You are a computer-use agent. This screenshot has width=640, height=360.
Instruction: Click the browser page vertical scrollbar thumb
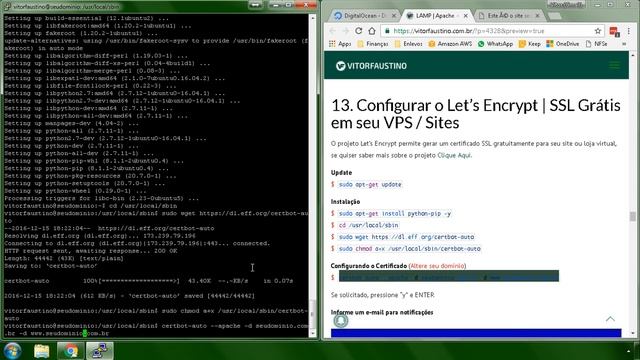point(632,216)
